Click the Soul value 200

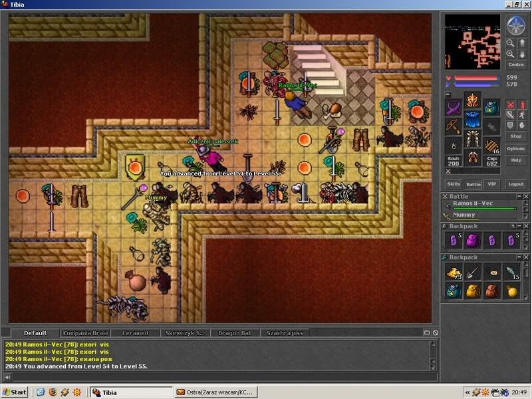pyautogui.click(x=454, y=161)
